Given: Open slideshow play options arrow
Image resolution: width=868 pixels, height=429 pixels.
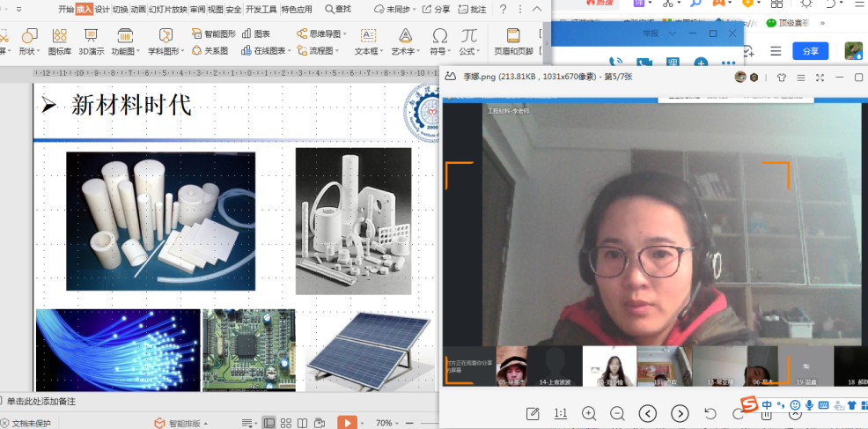Looking at the screenshot, I should [363, 423].
